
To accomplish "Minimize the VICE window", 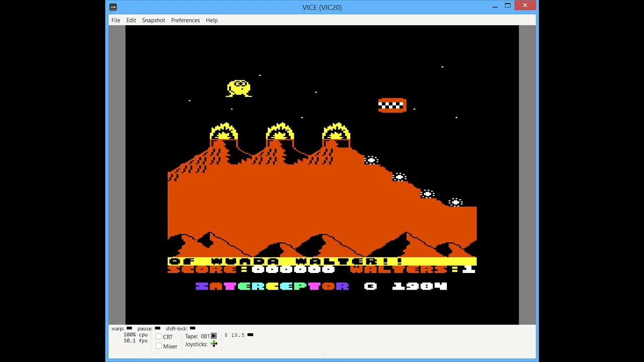I will 495,6.
